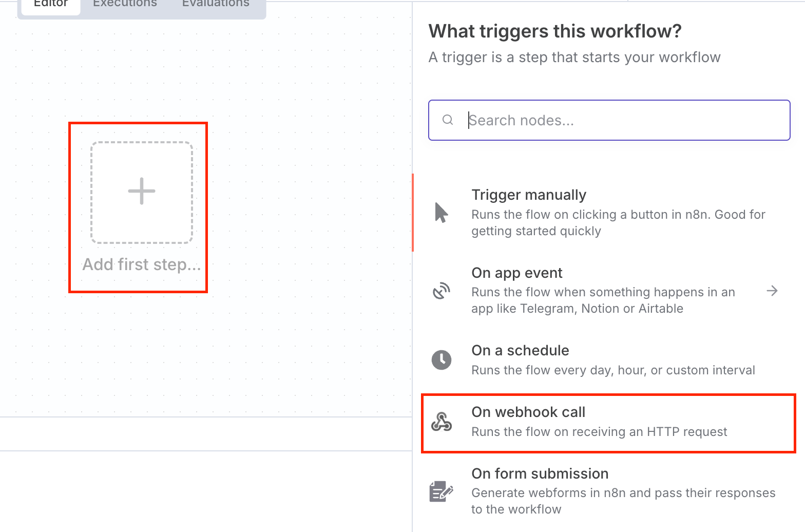
Task: Click the webhook icon
Action: pyautogui.click(x=441, y=421)
